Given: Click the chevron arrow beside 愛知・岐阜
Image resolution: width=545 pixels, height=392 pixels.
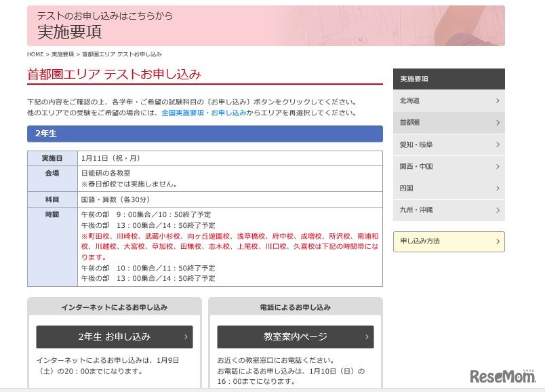Looking at the screenshot, I should (497, 144).
